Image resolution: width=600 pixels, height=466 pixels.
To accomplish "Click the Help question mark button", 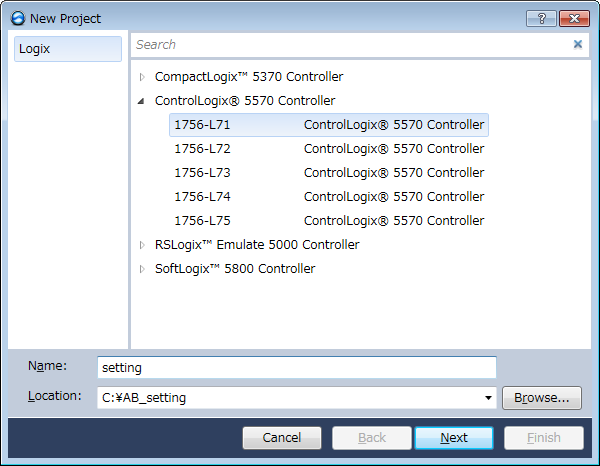I will click(x=541, y=18).
